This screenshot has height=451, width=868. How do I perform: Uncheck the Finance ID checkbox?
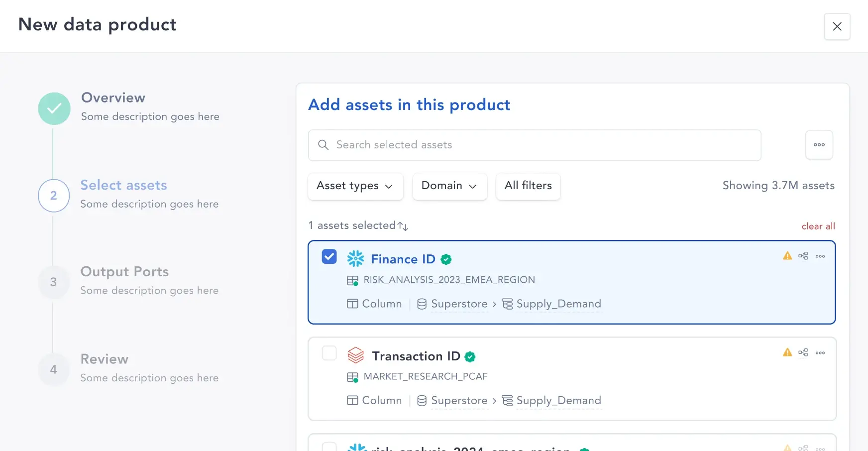coord(329,256)
